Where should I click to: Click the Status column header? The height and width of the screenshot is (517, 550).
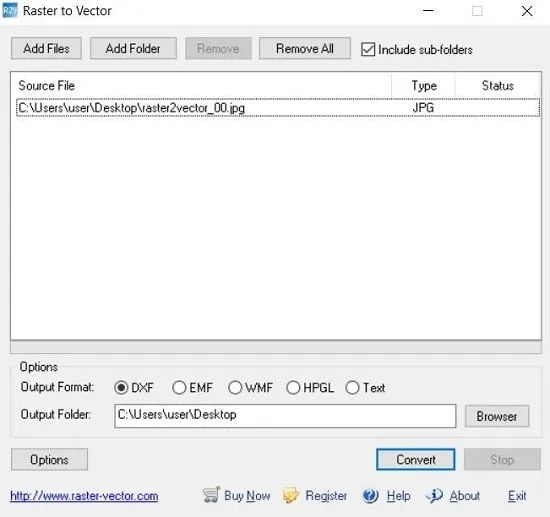(x=497, y=86)
